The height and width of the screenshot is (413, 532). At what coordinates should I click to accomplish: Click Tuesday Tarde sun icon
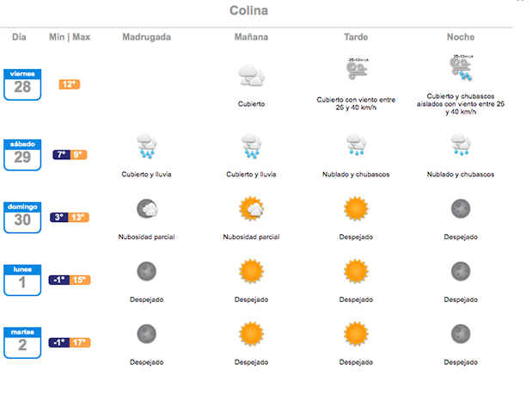356,334
